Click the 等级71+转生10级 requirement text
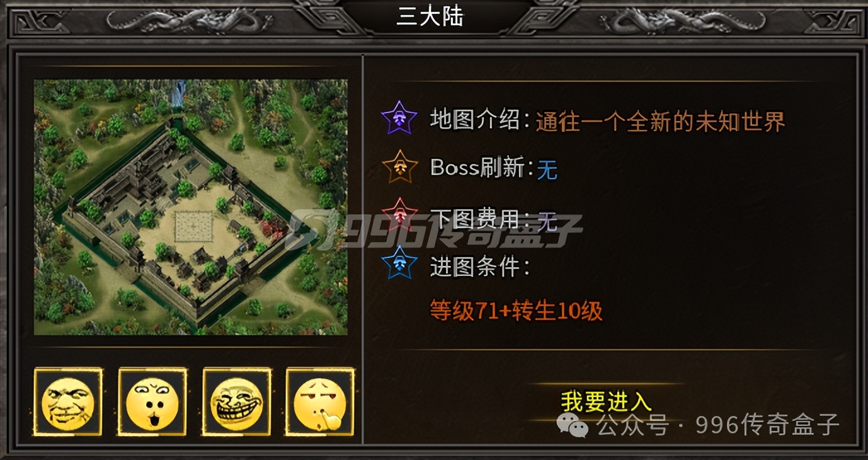 (x=516, y=310)
